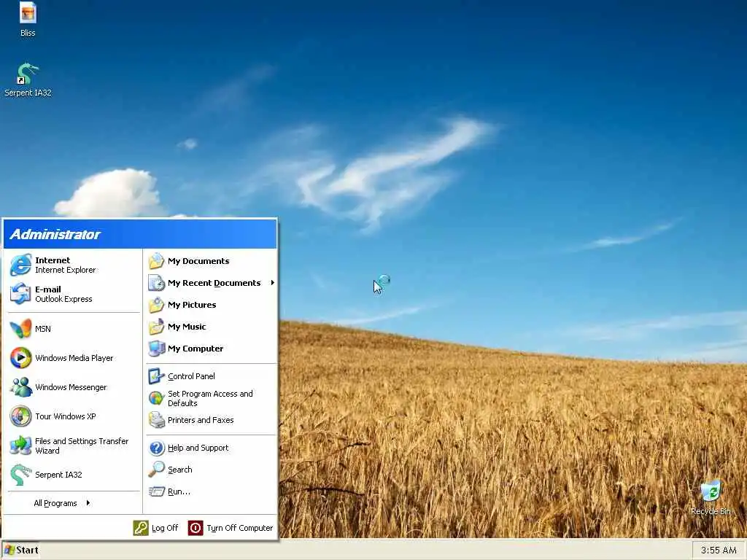Open Set Program Access and Defaults

tap(211, 398)
